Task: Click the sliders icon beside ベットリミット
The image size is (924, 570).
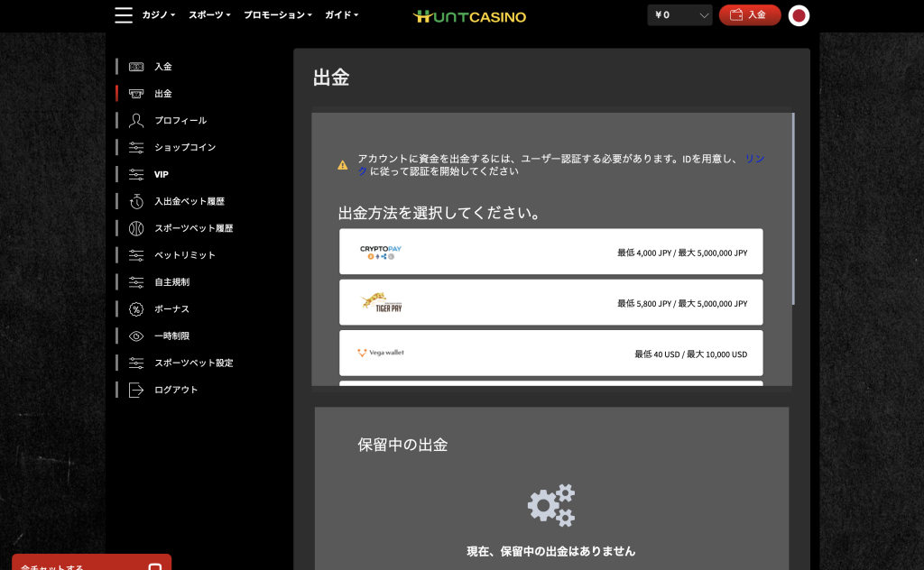Action: 136,255
